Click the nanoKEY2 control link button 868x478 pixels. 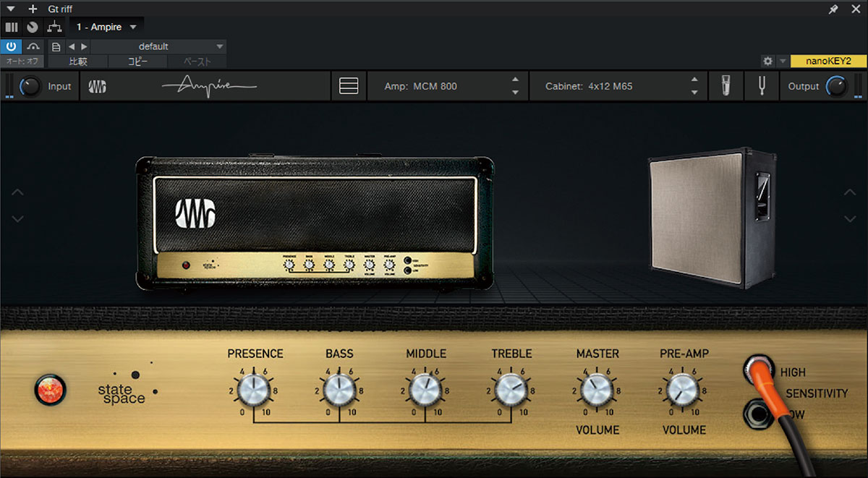pos(828,61)
